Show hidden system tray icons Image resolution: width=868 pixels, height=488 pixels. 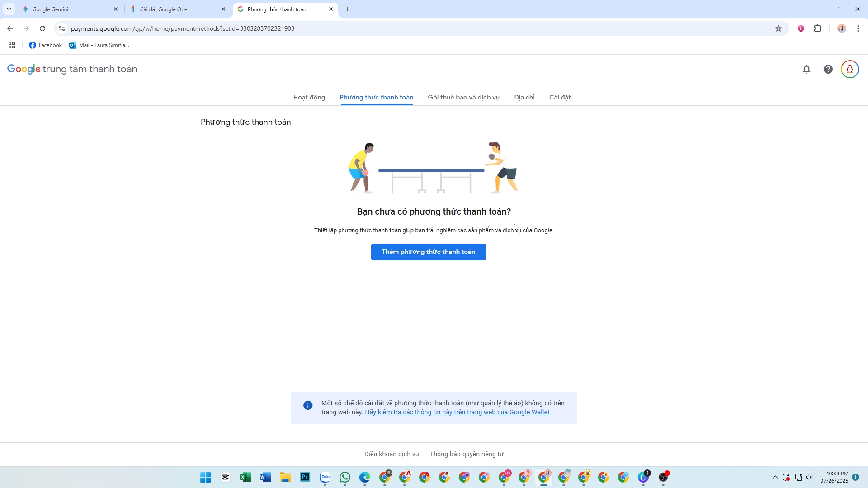[775, 477]
